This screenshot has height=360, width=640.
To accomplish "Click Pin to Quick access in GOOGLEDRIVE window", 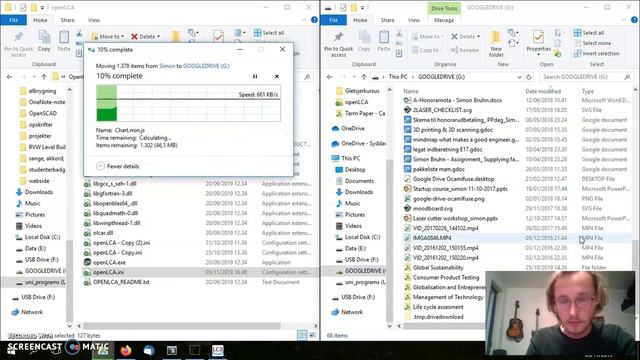I will point(338,44).
